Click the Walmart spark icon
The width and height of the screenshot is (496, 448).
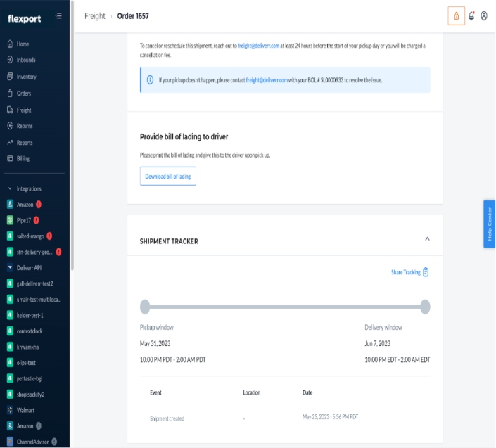pos(10,410)
